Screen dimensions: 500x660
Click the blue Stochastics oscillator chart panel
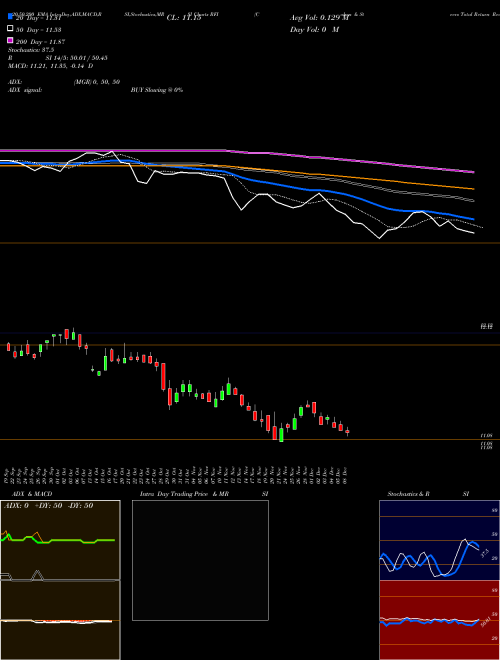point(439,540)
